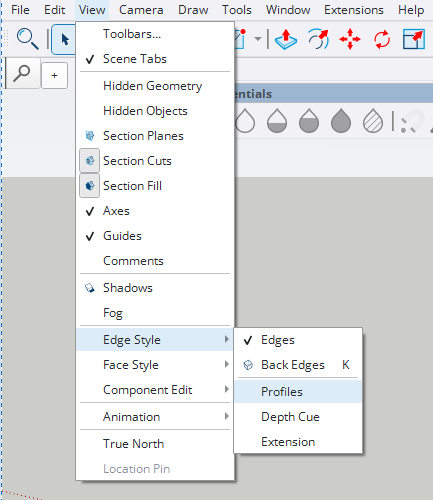Screen dimensions: 433x500
Task: Add a new scene with plus button
Action: [54, 75]
